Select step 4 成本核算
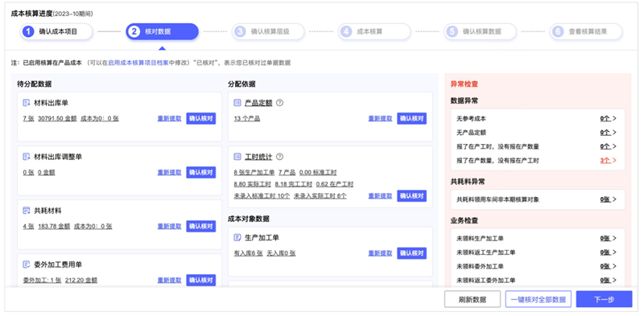 [x=374, y=31]
